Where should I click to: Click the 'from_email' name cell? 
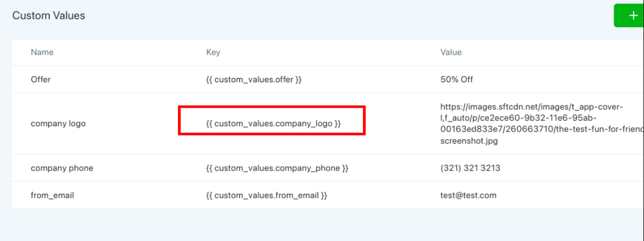coord(53,196)
